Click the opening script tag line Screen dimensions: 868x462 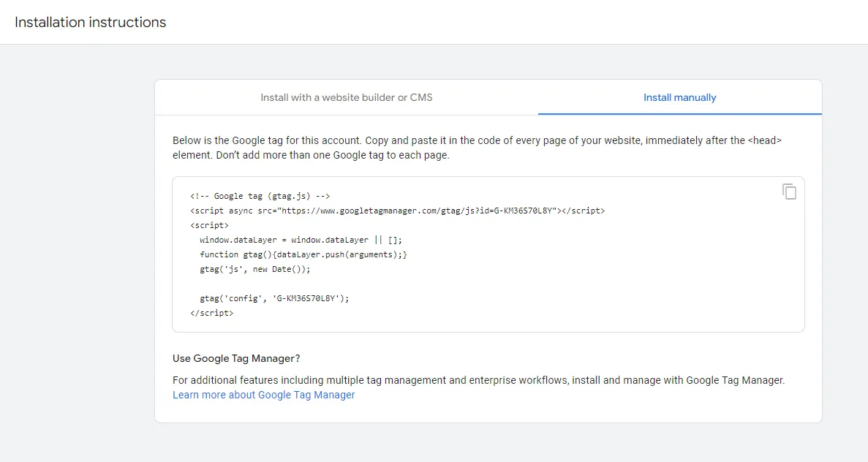click(209, 225)
